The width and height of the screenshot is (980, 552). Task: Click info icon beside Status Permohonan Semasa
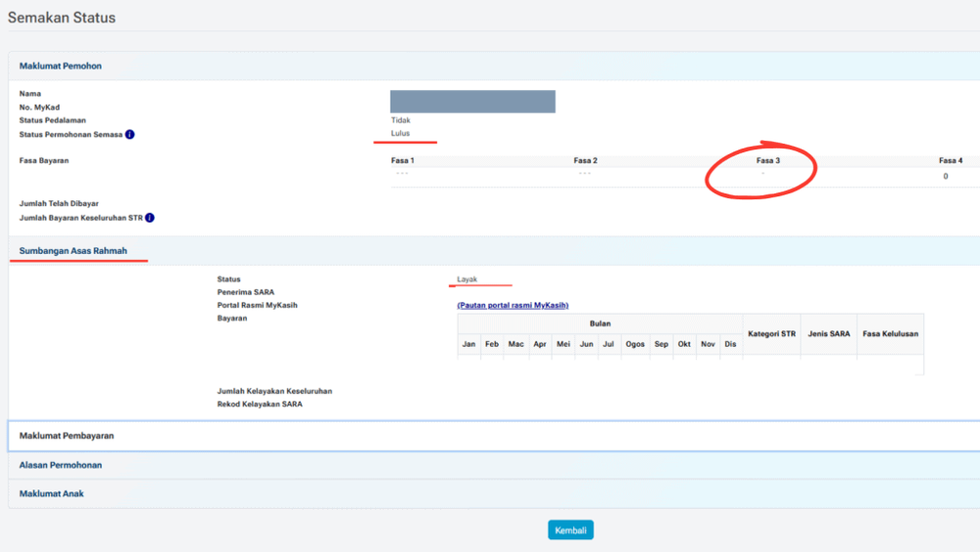129,134
